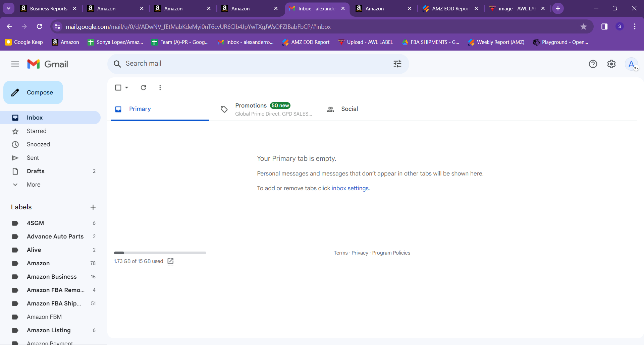Click the 1.73 GB of 15 GB used text
The image size is (644, 345).
click(x=139, y=261)
